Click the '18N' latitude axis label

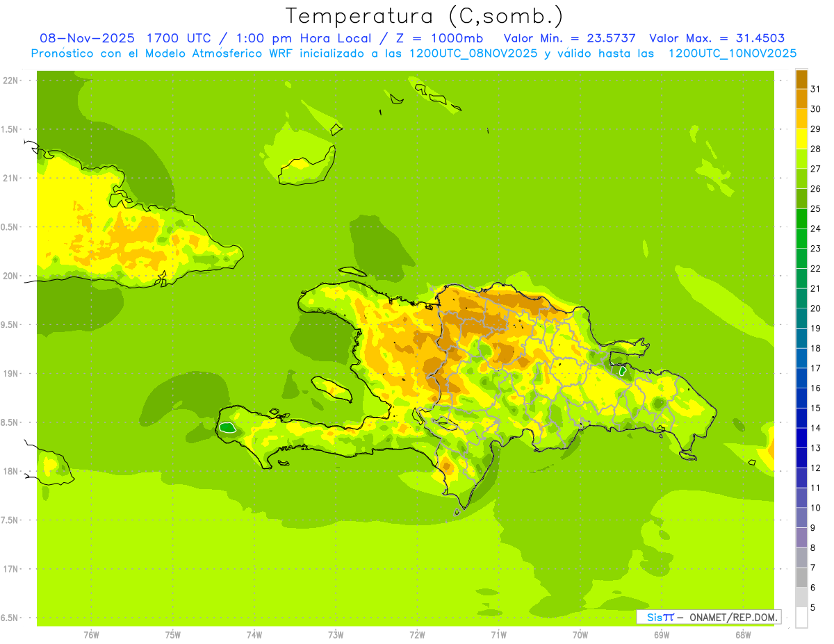[10, 471]
